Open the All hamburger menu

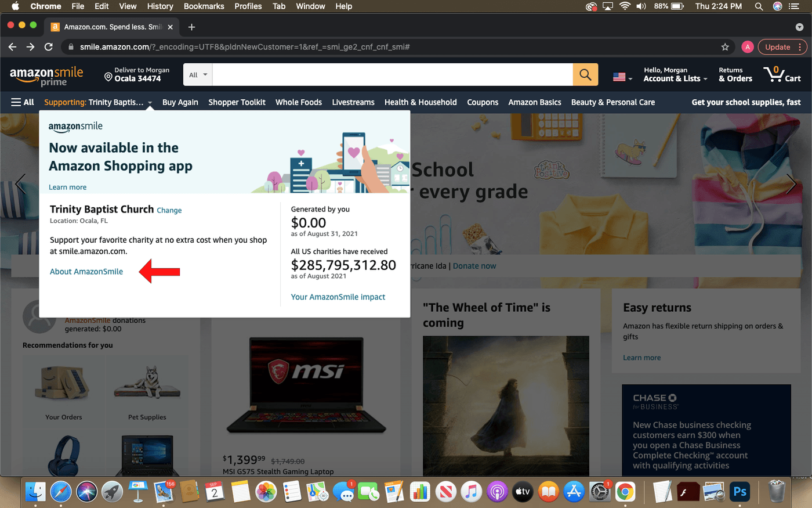[23, 102]
